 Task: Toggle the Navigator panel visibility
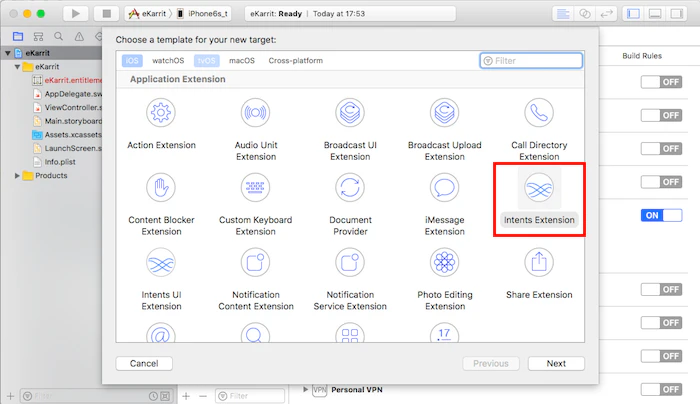click(633, 14)
